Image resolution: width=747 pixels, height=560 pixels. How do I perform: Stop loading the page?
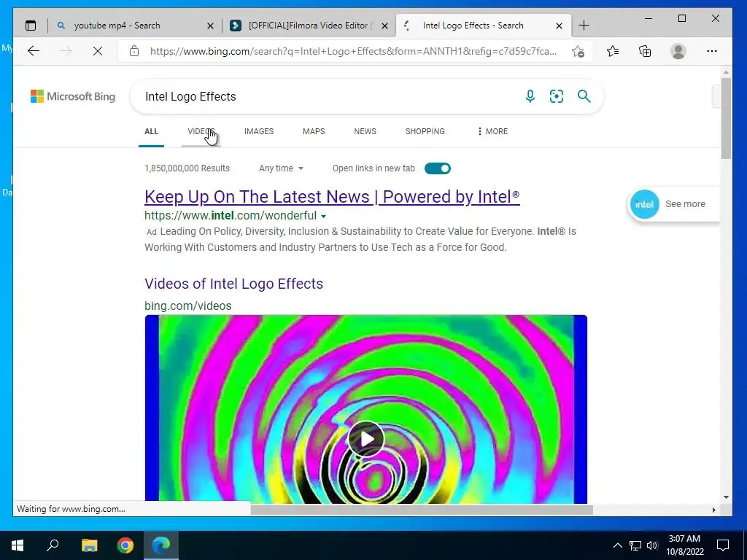coord(98,51)
